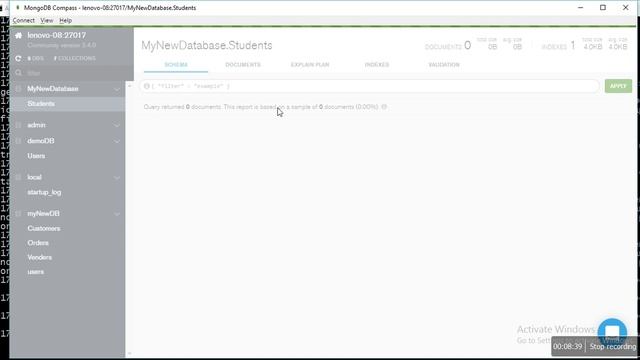The height and width of the screenshot is (360, 640).
Task: Open the startup_log collection
Action: click(44, 192)
